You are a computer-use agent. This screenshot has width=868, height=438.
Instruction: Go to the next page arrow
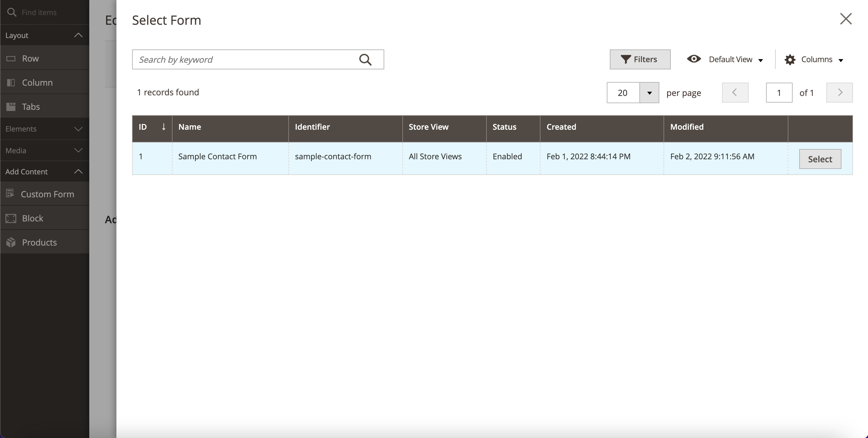[839, 93]
